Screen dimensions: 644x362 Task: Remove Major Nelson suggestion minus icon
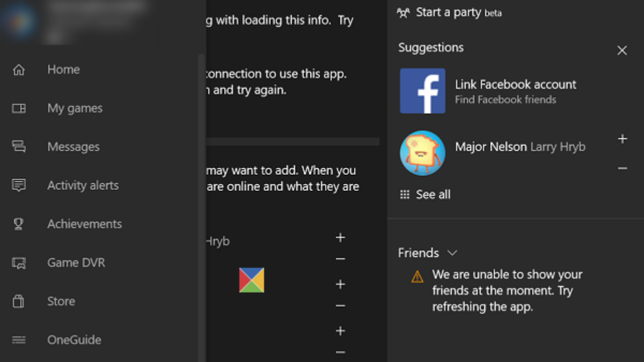click(623, 168)
